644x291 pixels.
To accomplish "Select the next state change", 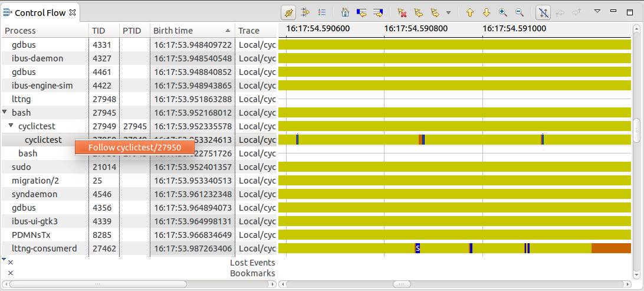I will (378, 12).
